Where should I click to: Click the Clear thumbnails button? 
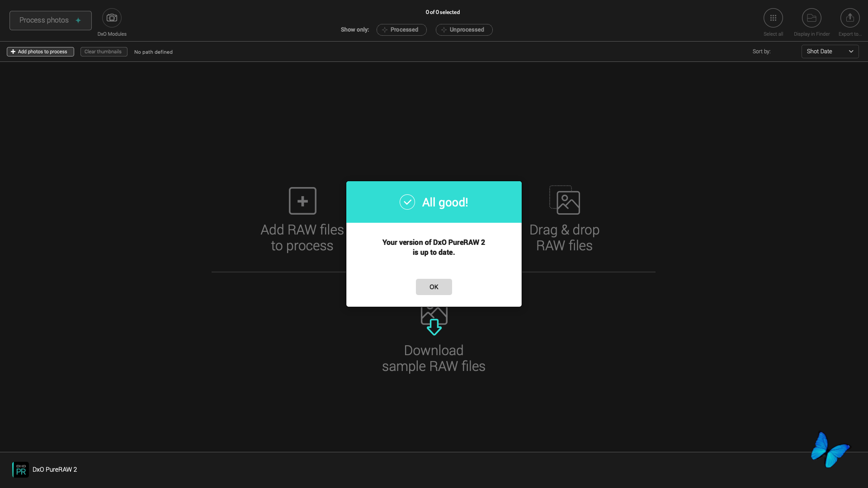[x=104, y=52]
